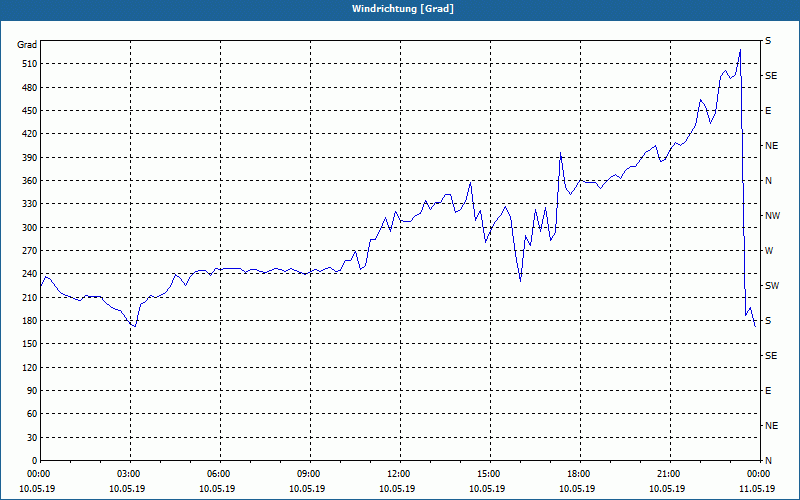This screenshot has width=800, height=500.
Task: Click the "NE" compass label level with 30
Action: click(772, 426)
